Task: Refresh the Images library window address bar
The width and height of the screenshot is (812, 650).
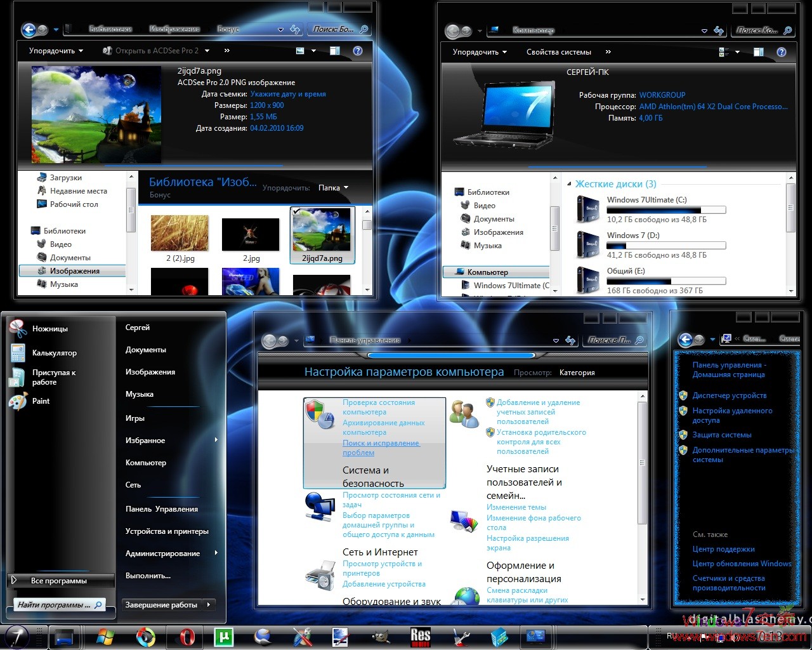Action: click(x=295, y=29)
